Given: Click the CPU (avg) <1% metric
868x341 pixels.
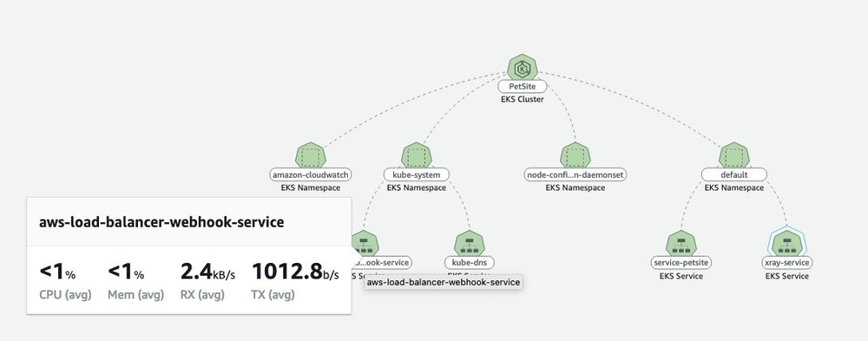Looking at the screenshot, I should [65, 281].
